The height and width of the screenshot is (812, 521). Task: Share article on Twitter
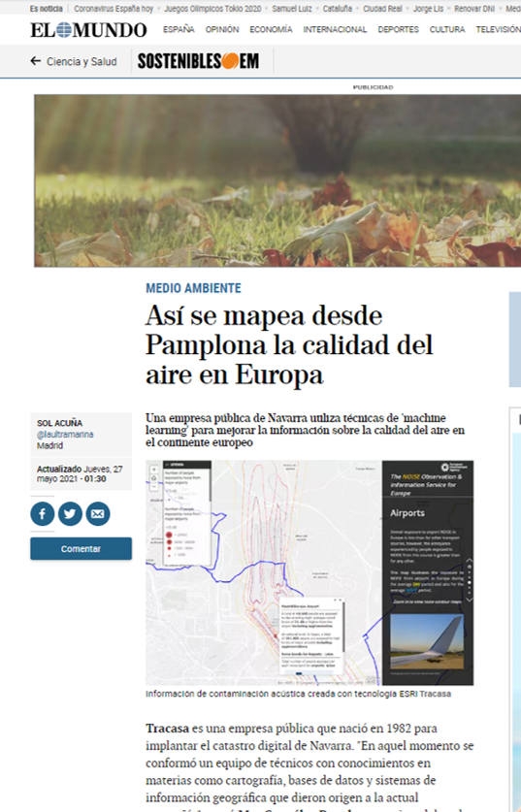coord(70,514)
